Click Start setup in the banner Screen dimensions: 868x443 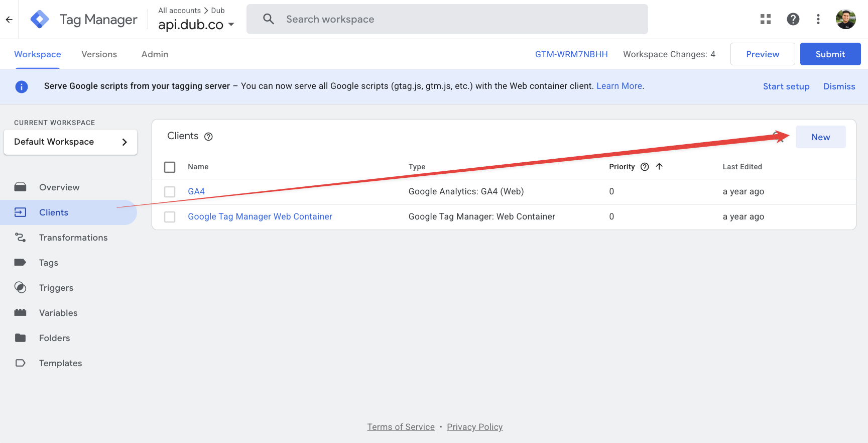(786, 86)
